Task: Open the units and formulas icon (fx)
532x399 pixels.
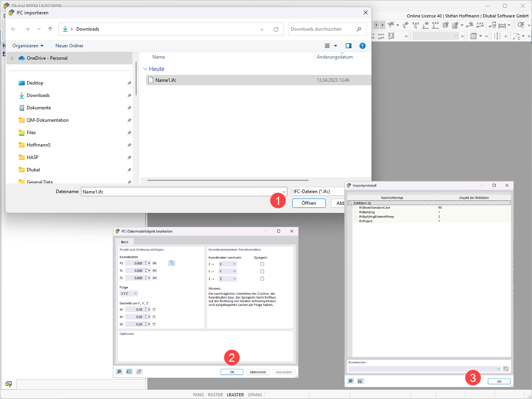Action: 138,371
